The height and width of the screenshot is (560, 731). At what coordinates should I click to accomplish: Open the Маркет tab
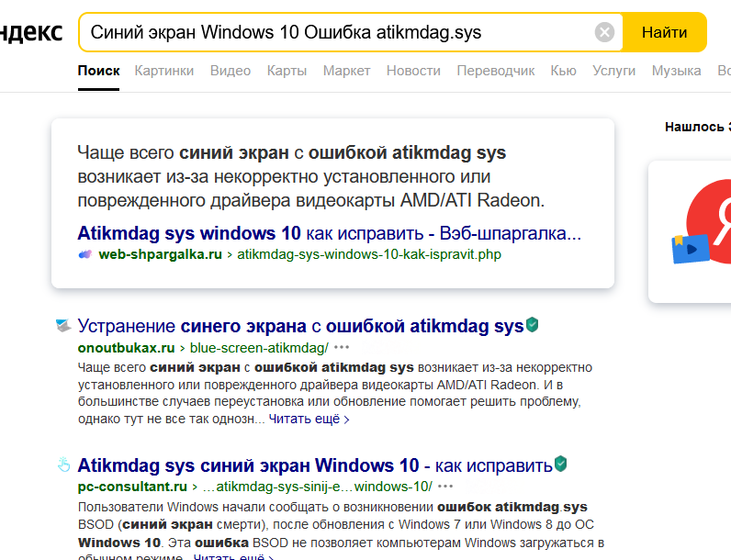pyautogui.click(x=346, y=71)
